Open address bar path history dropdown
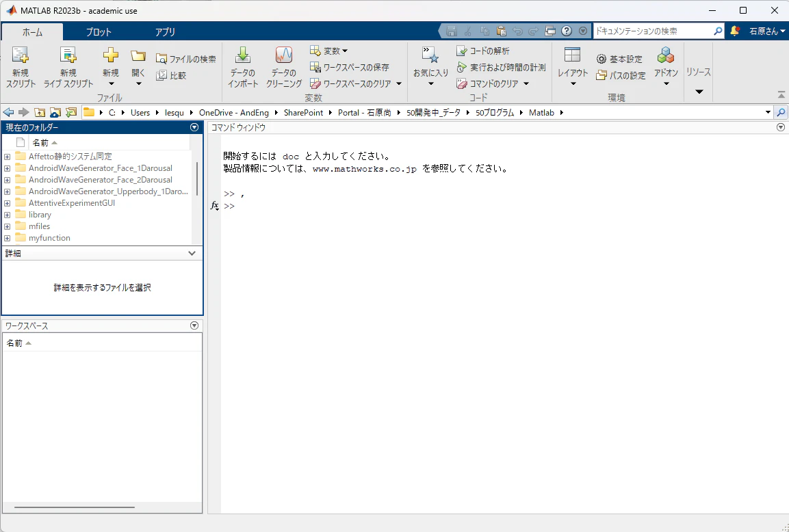This screenshot has height=532, width=789. coord(768,112)
